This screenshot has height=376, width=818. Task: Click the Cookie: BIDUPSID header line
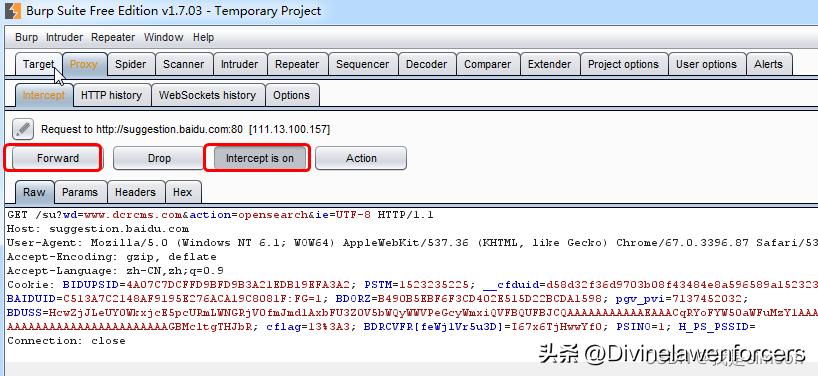tap(412, 285)
